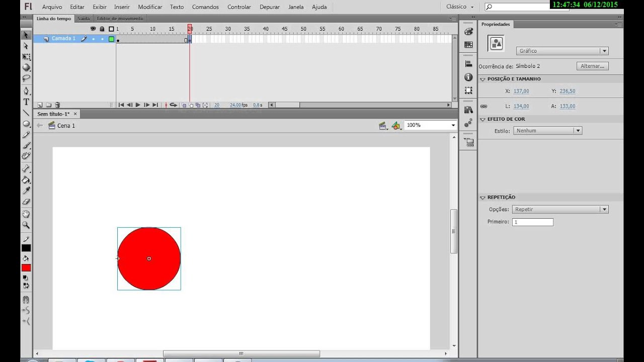Image resolution: width=644 pixels, height=362 pixels.
Task: Select the Zoom magnifier tool
Action: pyautogui.click(x=26, y=225)
